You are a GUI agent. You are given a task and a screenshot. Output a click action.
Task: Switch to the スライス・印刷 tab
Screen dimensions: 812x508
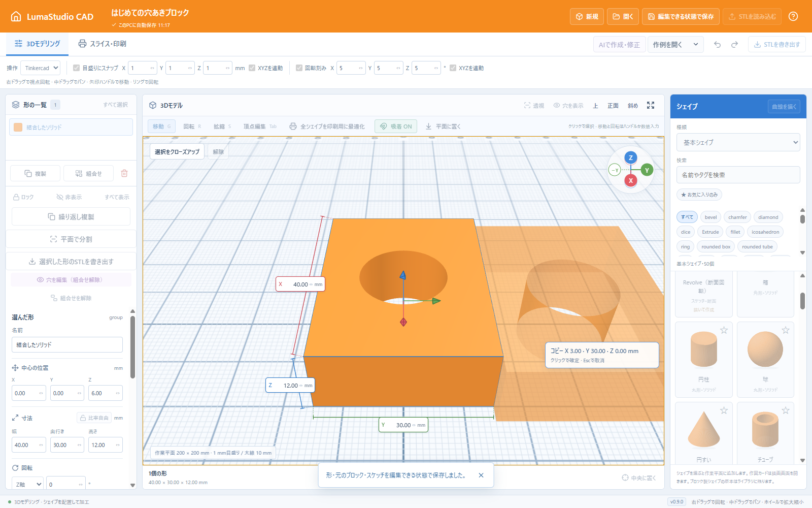click(103, 44)
